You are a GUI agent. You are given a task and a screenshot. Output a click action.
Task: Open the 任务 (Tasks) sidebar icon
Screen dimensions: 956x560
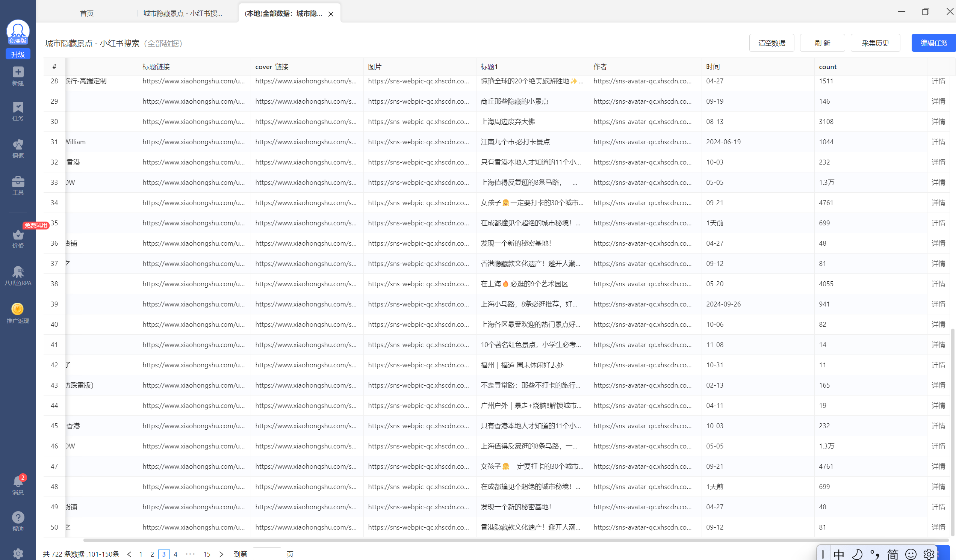[x=18, y=111]
